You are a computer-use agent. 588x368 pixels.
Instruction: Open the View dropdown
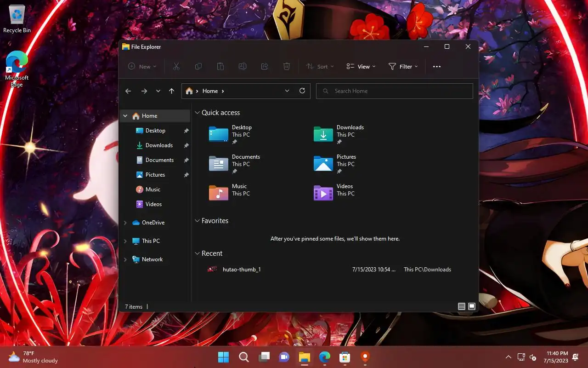click(361, 66)
